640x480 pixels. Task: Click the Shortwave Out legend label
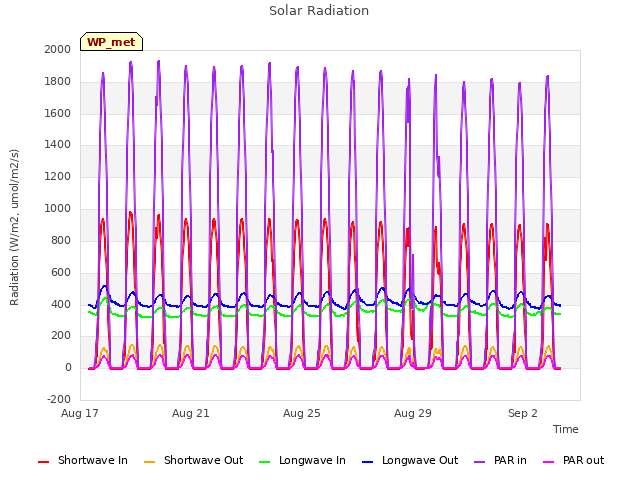203,460
